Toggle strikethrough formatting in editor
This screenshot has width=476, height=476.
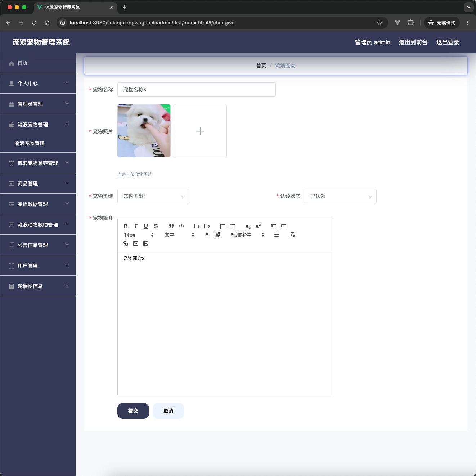[156, 226]
